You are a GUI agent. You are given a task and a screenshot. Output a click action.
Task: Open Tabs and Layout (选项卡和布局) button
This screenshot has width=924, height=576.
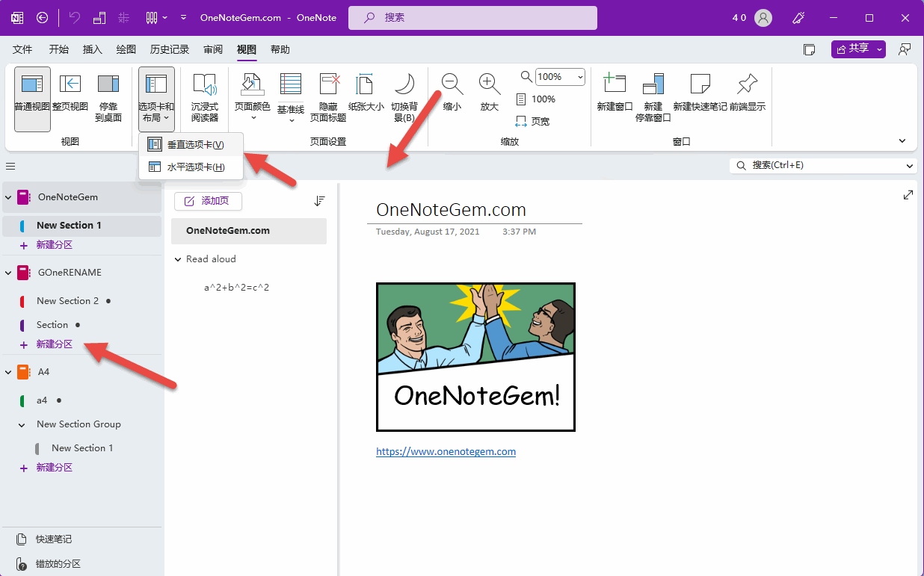click(x=156, y=99)
